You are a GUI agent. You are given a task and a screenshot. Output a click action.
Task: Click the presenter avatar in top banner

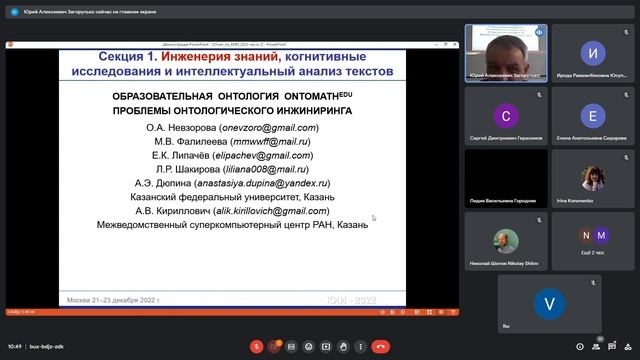click(x=15, y=12)
